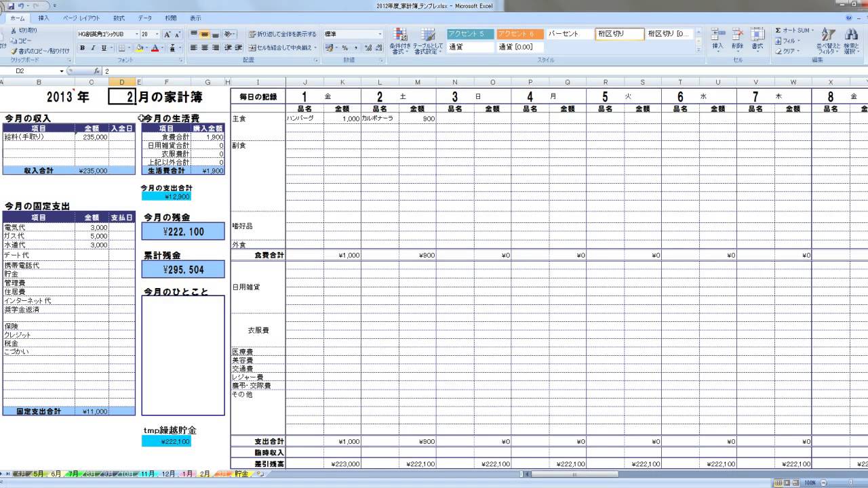Click the wrap text (折り返して全体を表示する) button
This screenshot has width=868, height=488.
pos(282,34)
